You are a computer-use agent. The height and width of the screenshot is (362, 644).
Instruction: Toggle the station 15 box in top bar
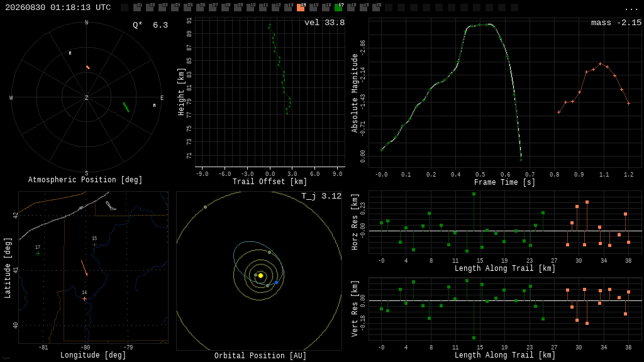(x=313, y=7)
